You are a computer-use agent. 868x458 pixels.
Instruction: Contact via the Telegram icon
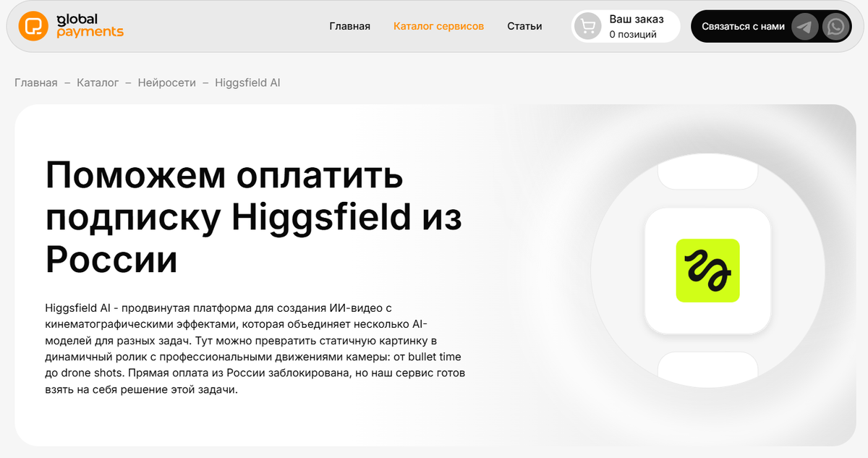[x=805, y=27]
